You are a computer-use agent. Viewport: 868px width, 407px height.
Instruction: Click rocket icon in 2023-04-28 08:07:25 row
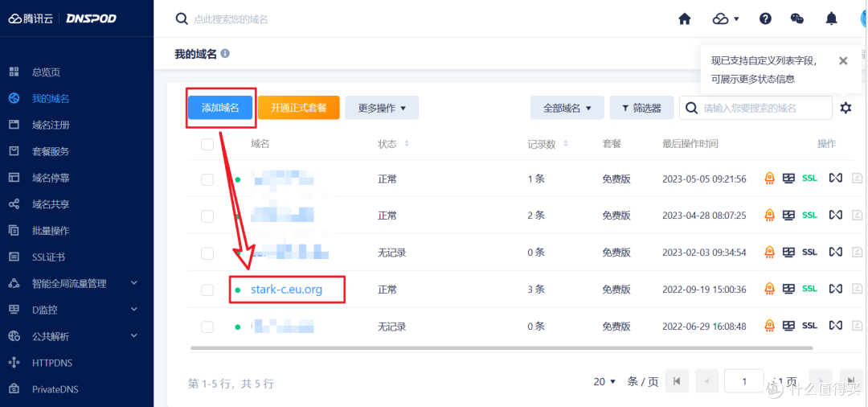(x=769, y=215)
